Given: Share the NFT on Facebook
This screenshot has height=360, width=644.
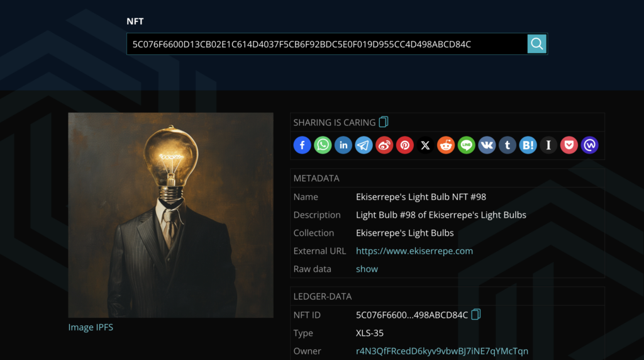Looking at the screenshot, I should (x=302, y=145).
